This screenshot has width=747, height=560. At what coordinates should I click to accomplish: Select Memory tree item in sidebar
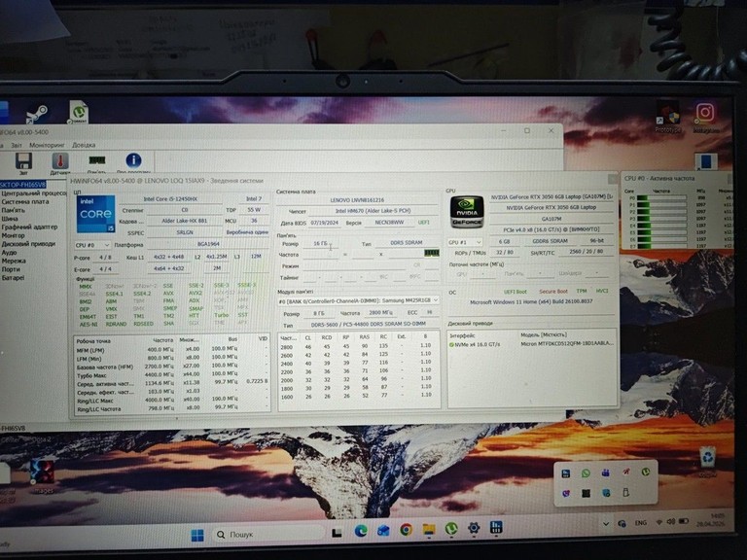(x=13, y=210)
